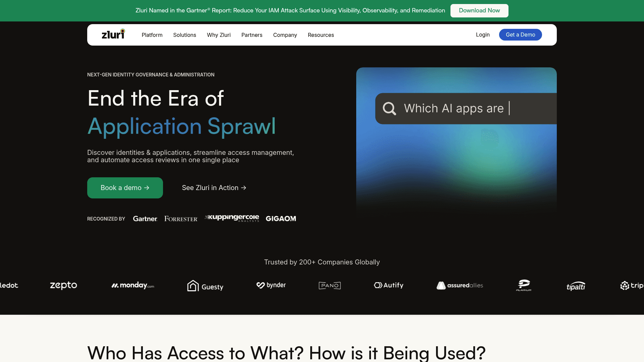Click the GigaOm logo
Screen dimensions: 644x362
point(281,219)
